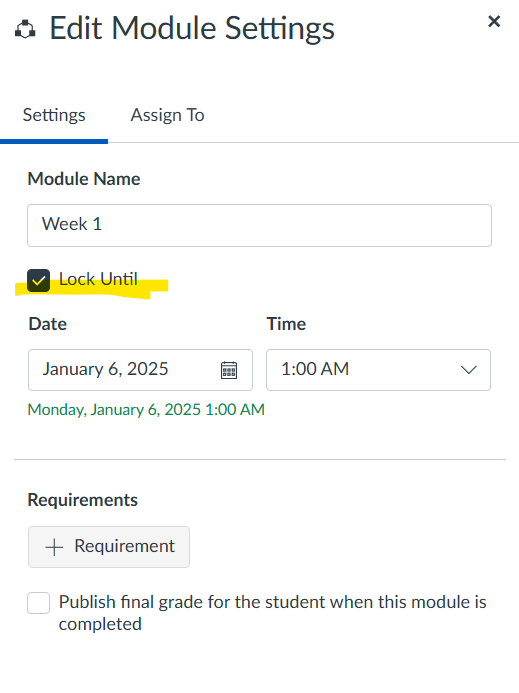Image resolution: width=519 pixels, height=693 pixels.
Task: Click the module icon beside the title
Action: point(25,29)
